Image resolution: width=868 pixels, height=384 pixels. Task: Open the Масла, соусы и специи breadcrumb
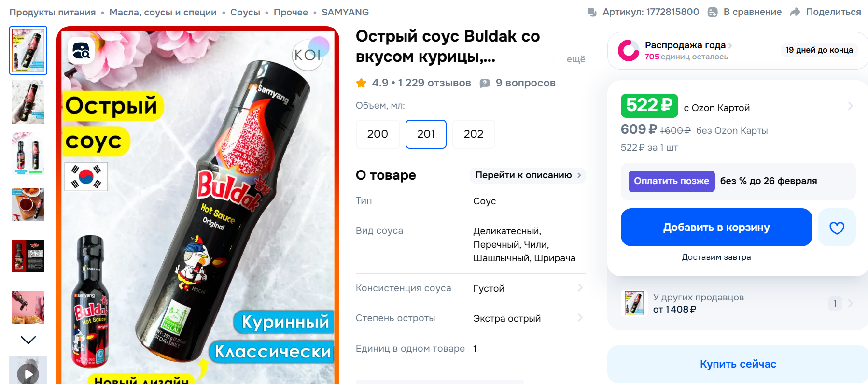point(163,12)
